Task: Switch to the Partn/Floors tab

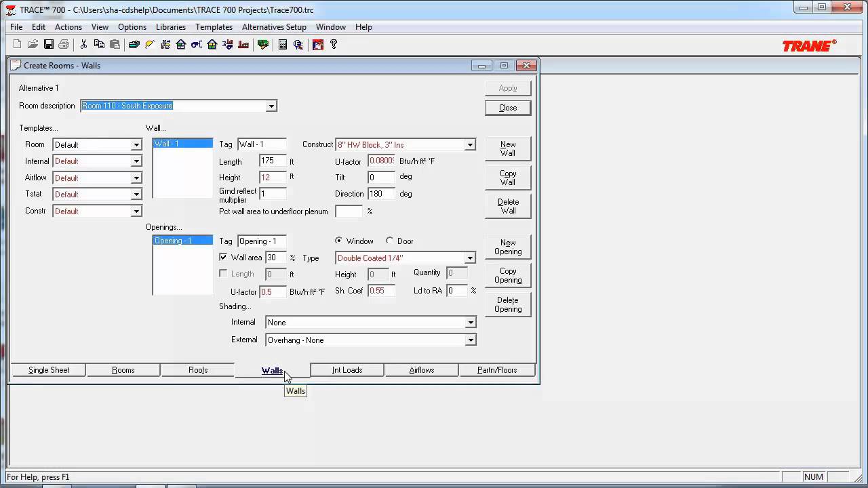Action: coord(497,370)
